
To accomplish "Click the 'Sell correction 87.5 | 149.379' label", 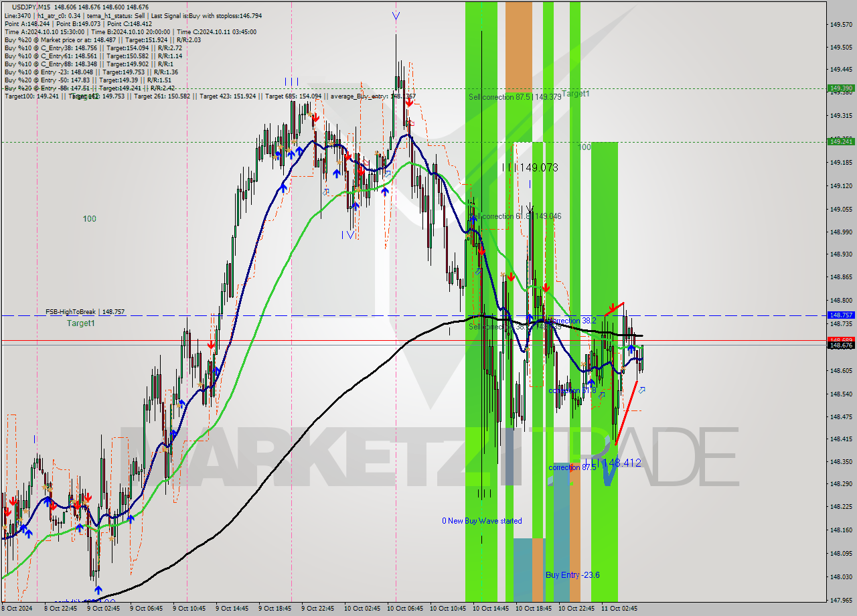I will coord(515,97).
